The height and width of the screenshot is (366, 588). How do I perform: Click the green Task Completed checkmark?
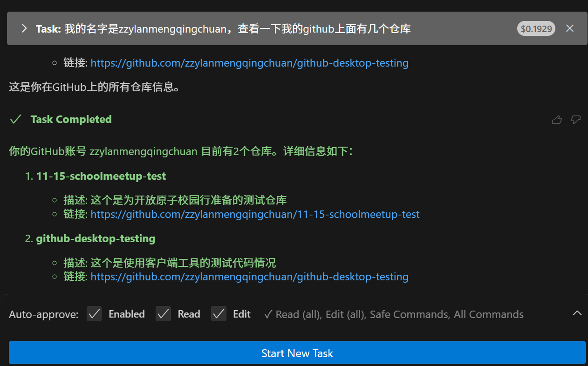[x=15, y=119]
